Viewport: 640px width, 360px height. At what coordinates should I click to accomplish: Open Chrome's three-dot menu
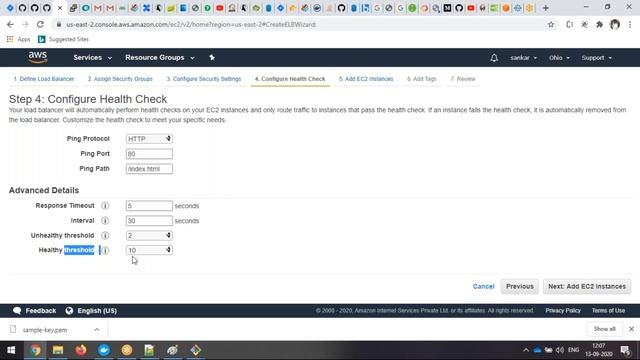pos(630,24)
